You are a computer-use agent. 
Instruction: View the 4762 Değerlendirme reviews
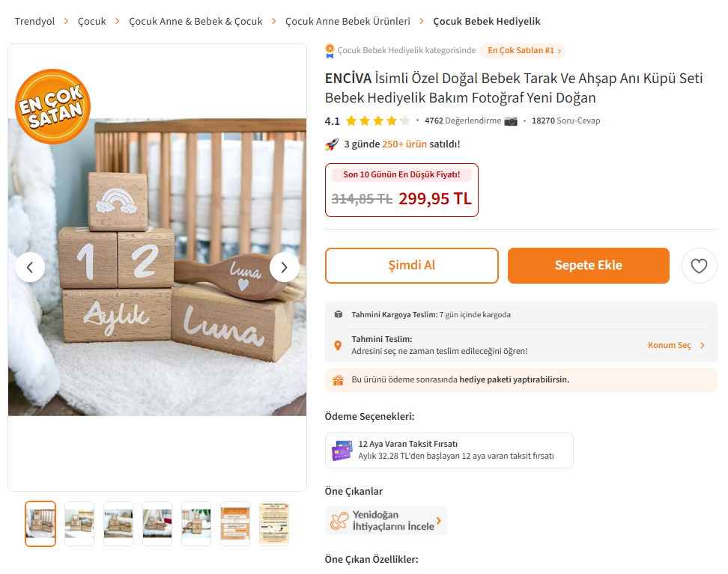[x=463, y=120]
